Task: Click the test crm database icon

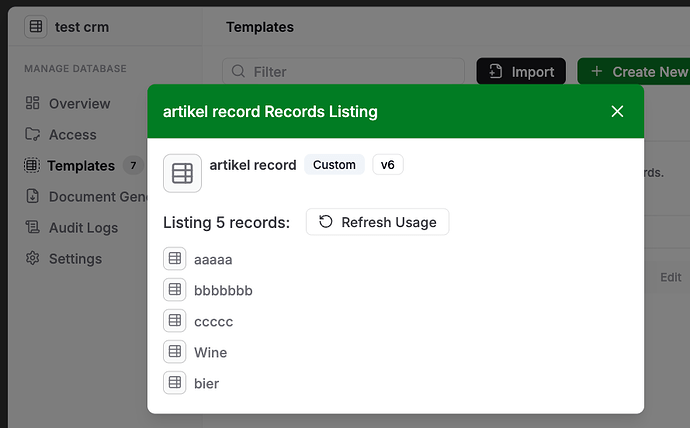Action: (36, 27)
